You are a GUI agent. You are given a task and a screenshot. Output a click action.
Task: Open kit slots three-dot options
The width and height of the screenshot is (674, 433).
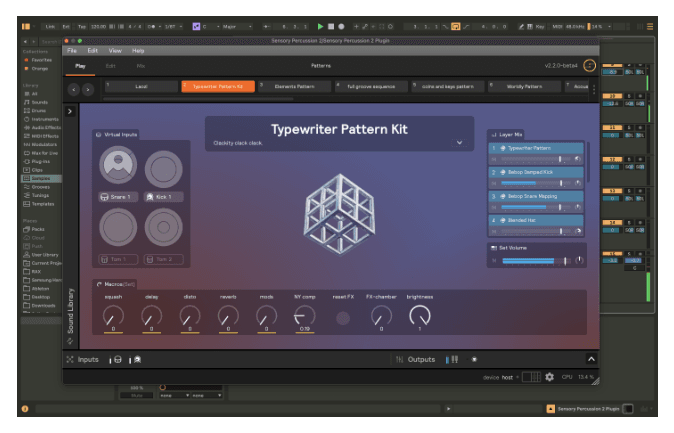(x=594, y=89)
